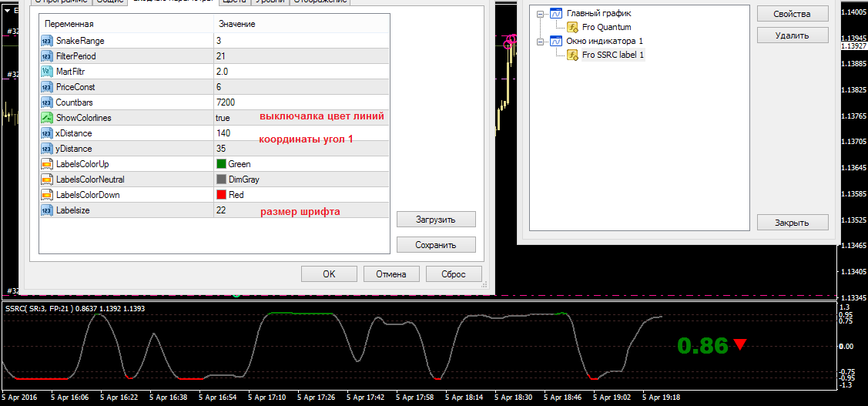868x406 pixels.
Task: Select the LabelsColorUp color parameter icon
Action: tap(46, 164)
